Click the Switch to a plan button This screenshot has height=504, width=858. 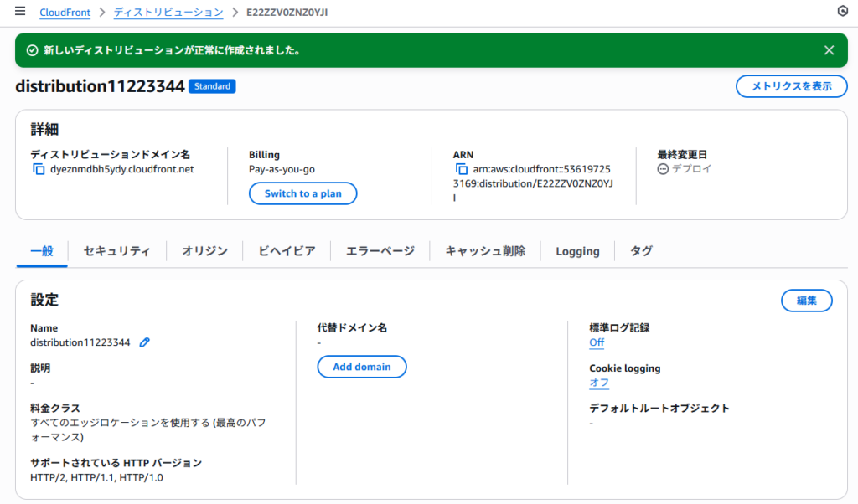point(303,193)
